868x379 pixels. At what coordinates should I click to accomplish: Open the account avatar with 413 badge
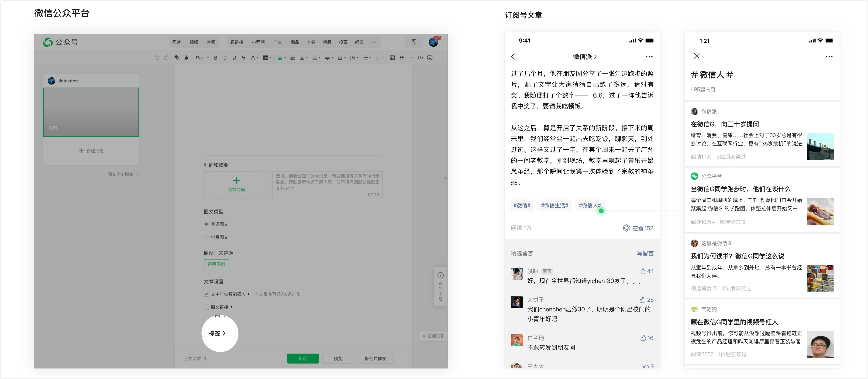click(x=434, y=42)
